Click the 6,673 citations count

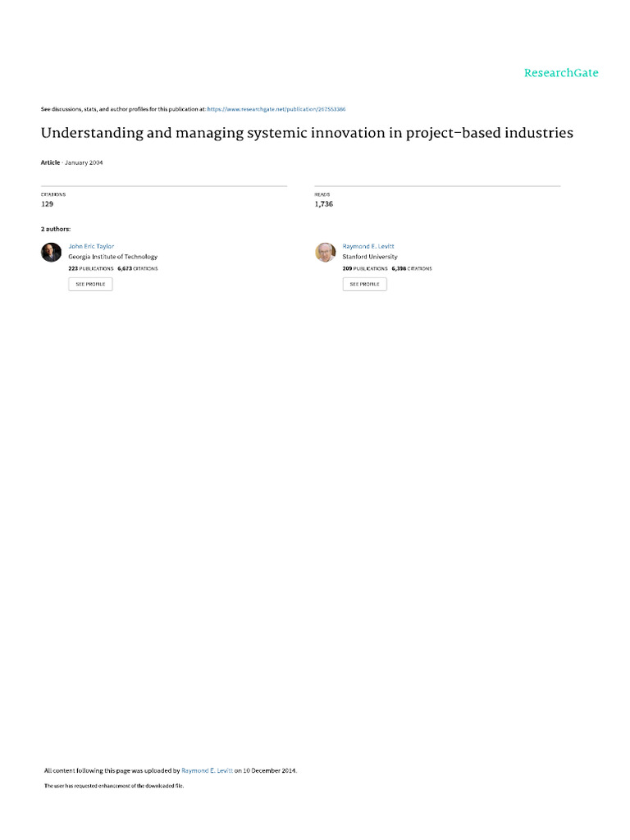[138, 268]
